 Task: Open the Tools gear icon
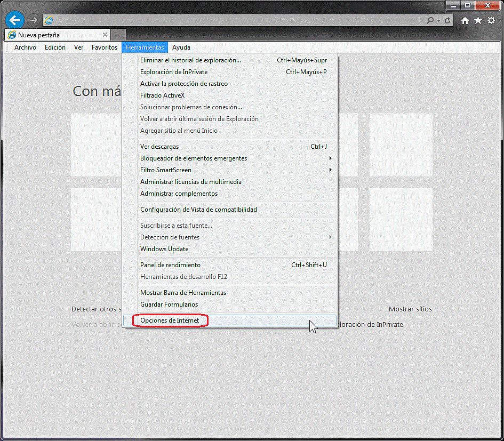tap(491, 20)
